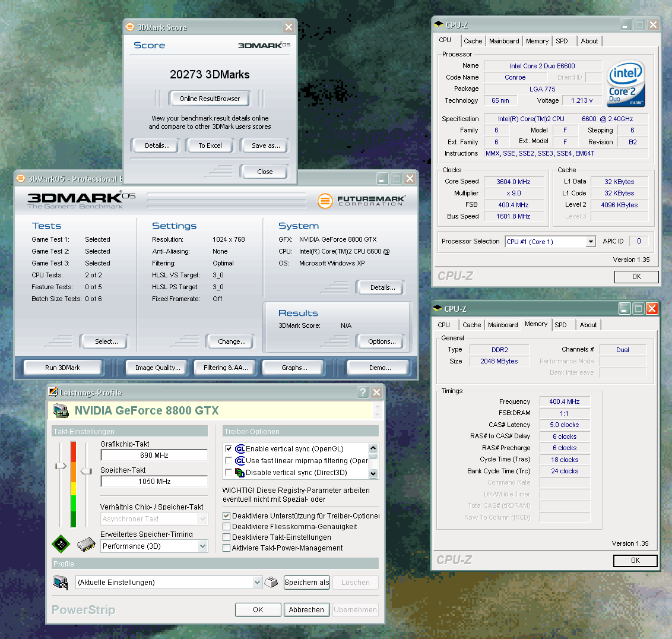Viewport: 672px width, 639px height.
Task: Click the Speicher-Takt 1050 MHz field
Action: (154, 482)
